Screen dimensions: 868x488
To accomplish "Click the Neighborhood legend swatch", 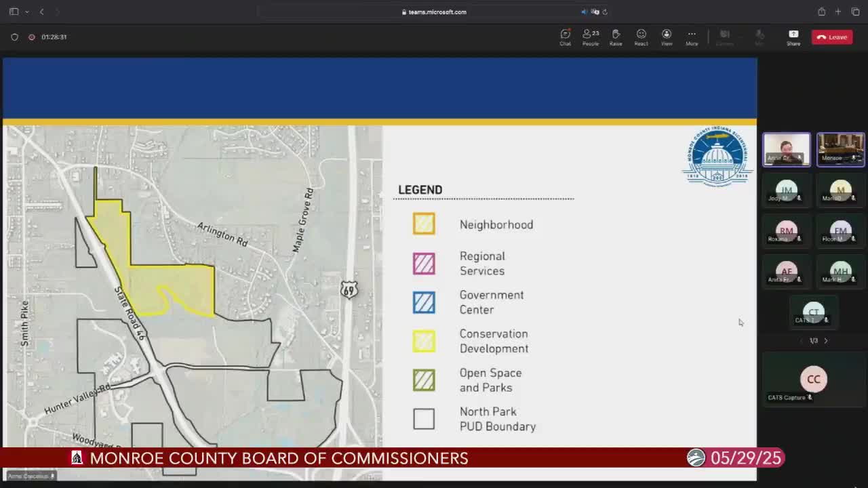I will tap(424, 224).
